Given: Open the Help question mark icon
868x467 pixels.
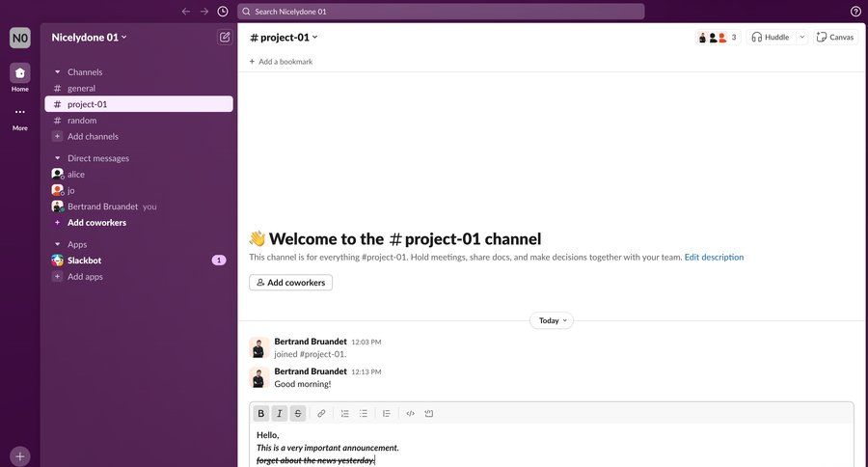Looking at the screenshot, I should coord(855,11).
